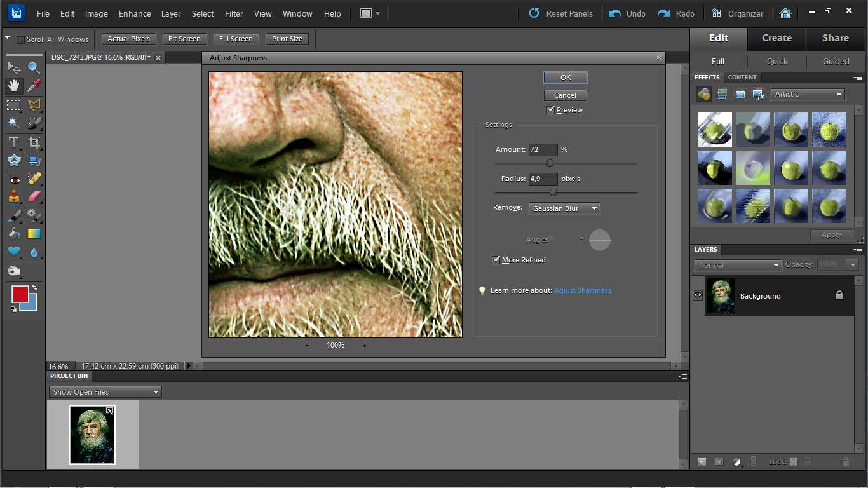Open the Enhance menu
The height and width of the screenshot is (488, 868).
[135, 13]
